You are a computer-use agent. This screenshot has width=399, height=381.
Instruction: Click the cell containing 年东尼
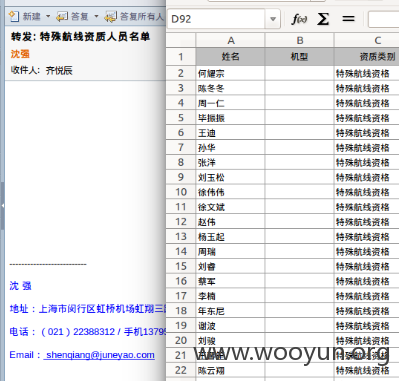pos(231,311)
